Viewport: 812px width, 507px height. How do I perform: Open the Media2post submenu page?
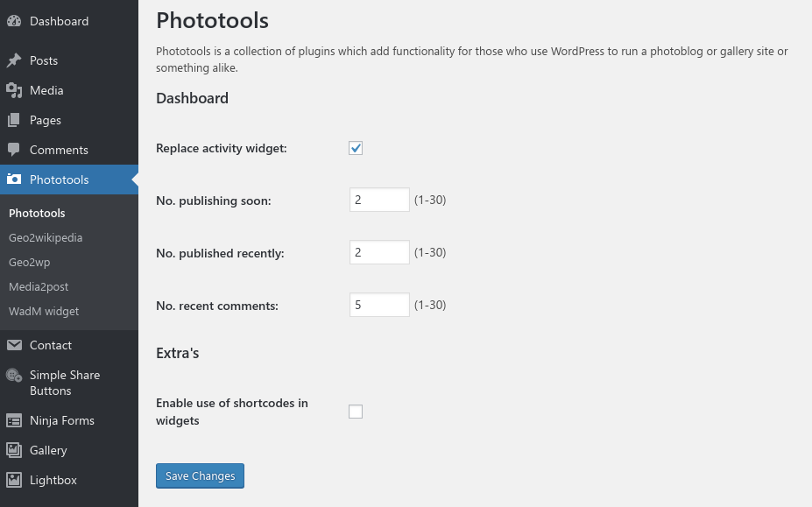[39, 286]
